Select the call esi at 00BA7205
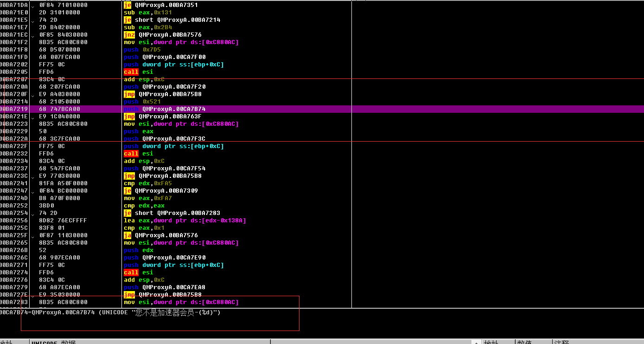644x344 pixels. [x=139, y=72]
